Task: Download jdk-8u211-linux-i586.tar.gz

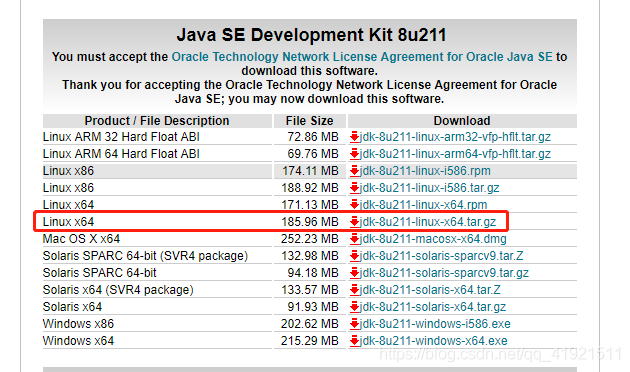Action: pyautogui.click(x=430, y=188)
